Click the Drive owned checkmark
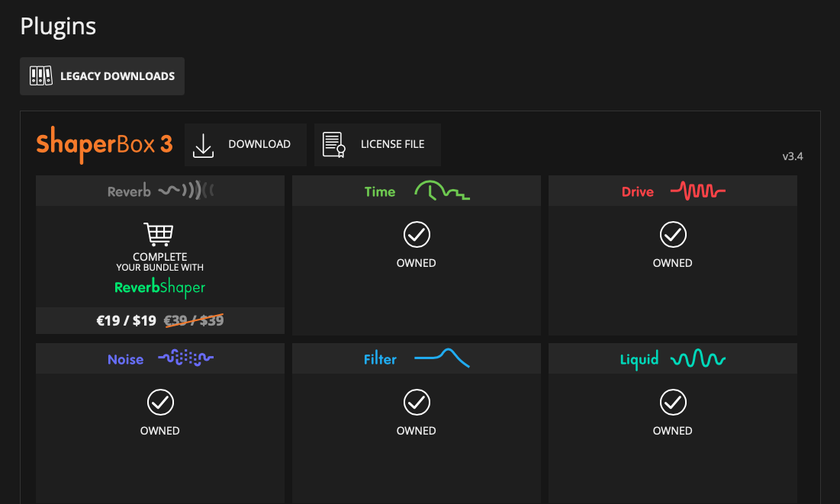The height and width of the screenshot is (504, 840). click(673, 235)
